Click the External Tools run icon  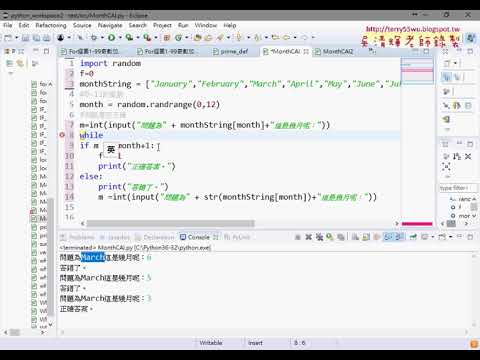point(147,38)
